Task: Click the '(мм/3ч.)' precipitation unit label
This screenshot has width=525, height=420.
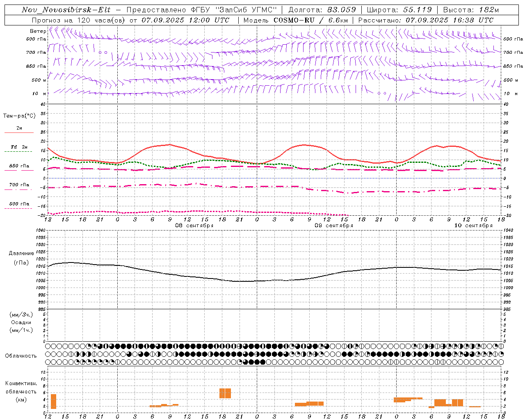Action: coord(21,315)
